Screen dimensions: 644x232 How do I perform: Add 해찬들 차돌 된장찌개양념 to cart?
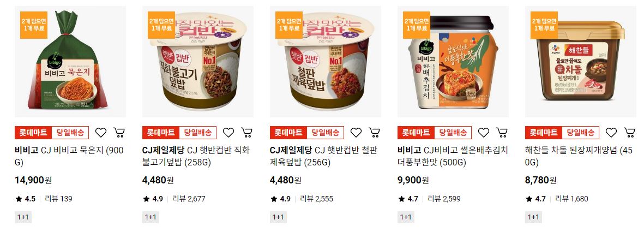tap(630, 133)
